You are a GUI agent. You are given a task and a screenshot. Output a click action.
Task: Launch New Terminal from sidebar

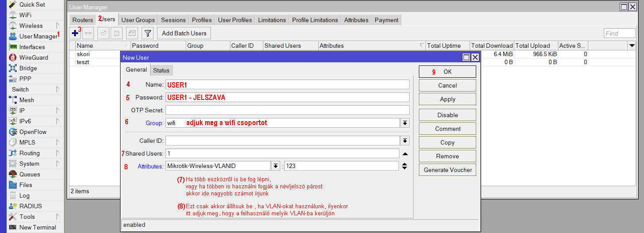point(38,227)
